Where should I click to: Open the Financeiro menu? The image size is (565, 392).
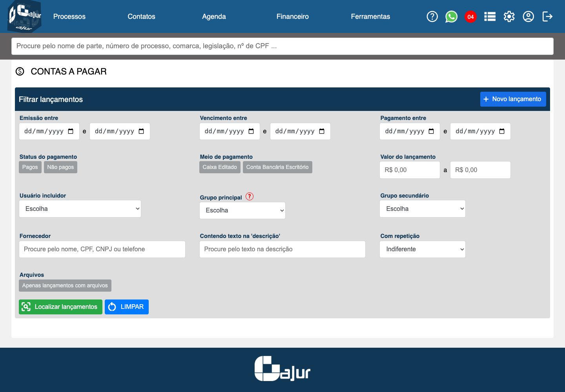click(x=293, y=16)
